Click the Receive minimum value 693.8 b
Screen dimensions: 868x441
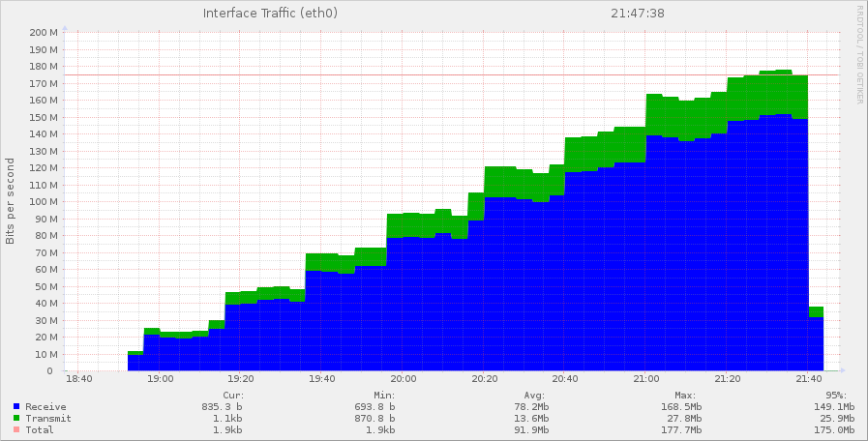click(x=374, y=407)
